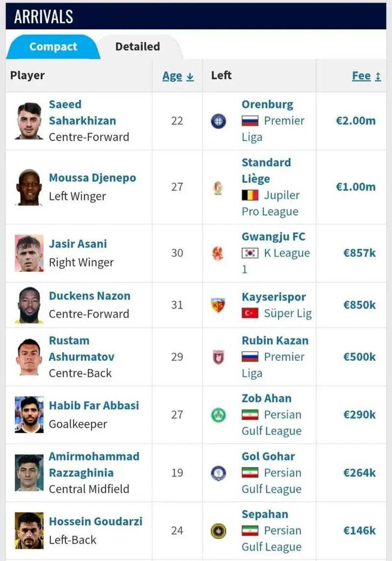This screenshot has height=561, width=392.
Task: Click the Rubin Kazan club crest
Action: [x=218, y=357]
